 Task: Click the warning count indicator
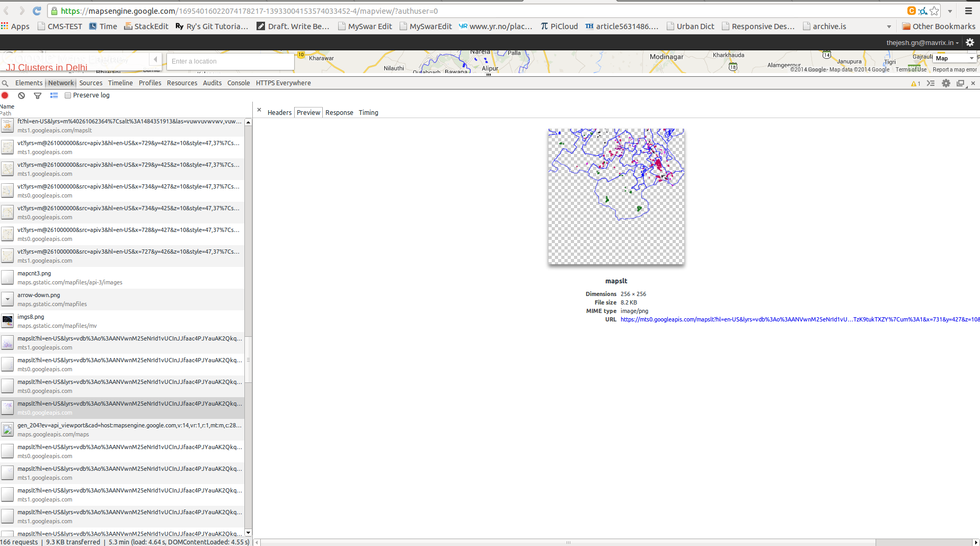pyautogui.click(x=915, y=83)
